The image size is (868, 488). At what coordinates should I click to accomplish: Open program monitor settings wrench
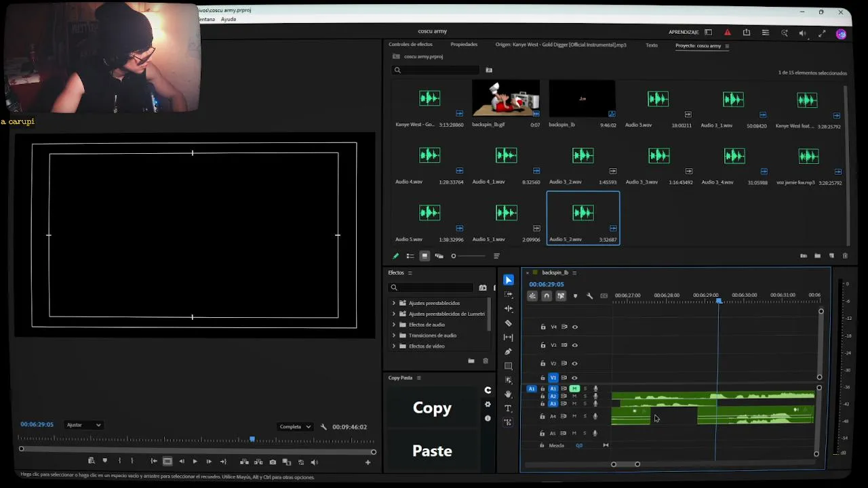point(323,427)
